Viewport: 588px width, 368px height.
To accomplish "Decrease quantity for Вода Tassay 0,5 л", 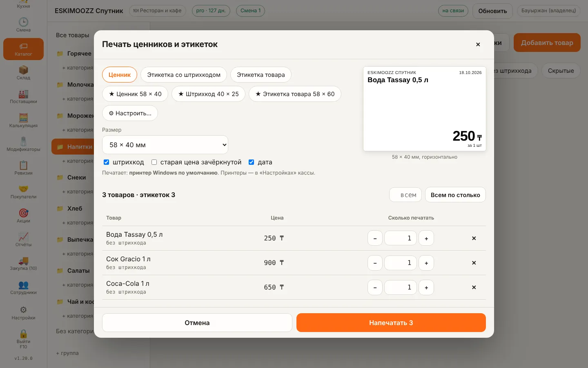I will 375,238.
